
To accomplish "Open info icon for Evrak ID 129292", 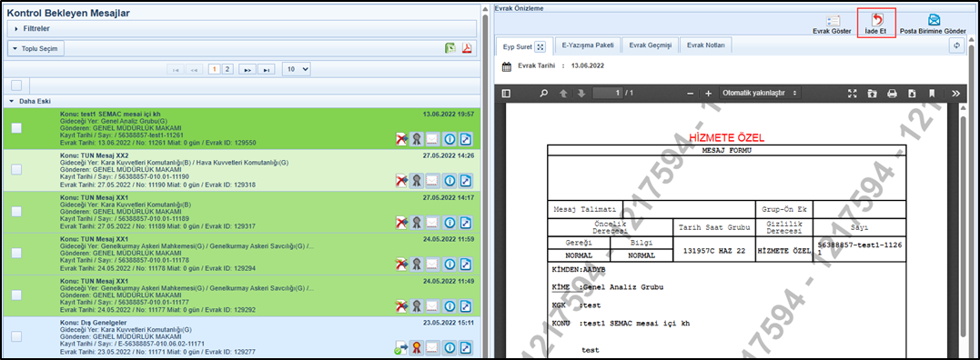I will pyautogui.click(x=449, y=305).
